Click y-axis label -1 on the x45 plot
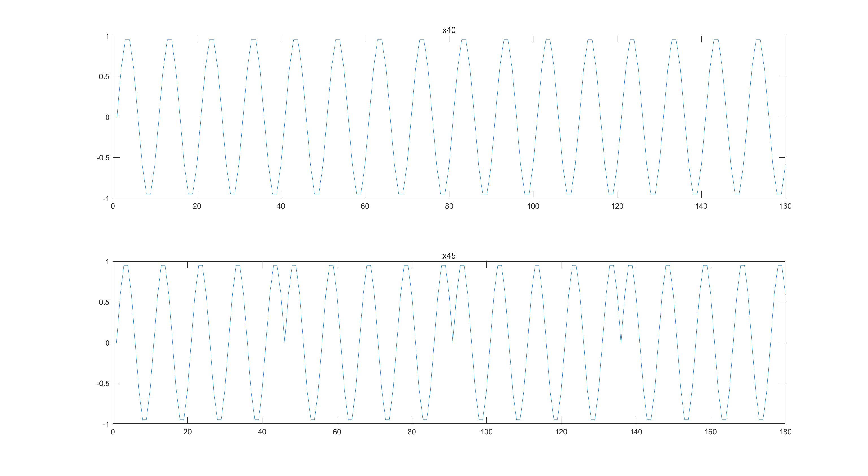Screen dimensions: 868x476 [106, 424]
